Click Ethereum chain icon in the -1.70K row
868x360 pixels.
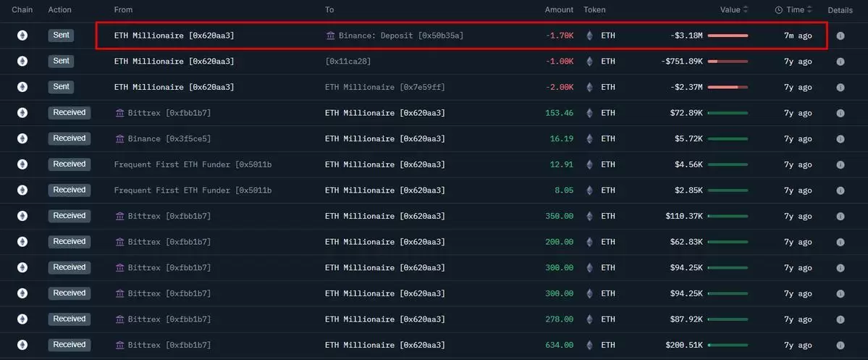coord(22,35)
